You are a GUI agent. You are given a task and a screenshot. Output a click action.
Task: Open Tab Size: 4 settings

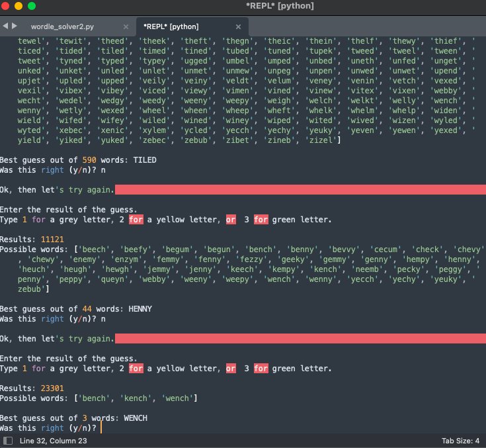(460, 441)
